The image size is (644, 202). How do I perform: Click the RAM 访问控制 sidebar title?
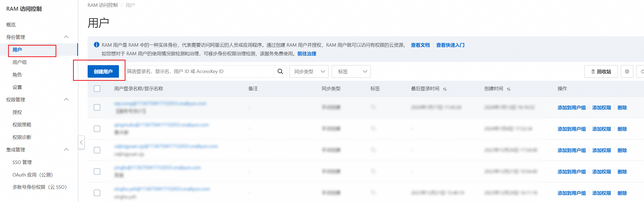click(x=24, y=9)
